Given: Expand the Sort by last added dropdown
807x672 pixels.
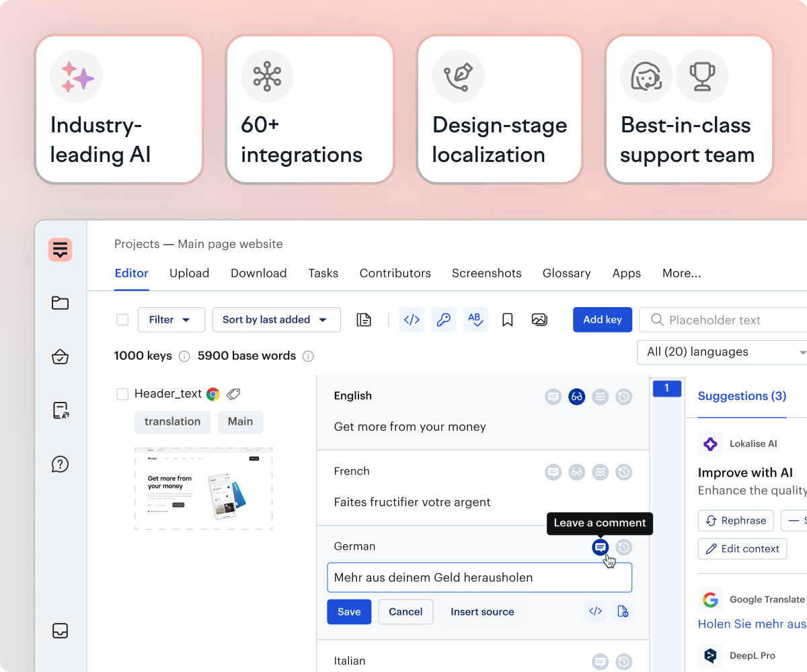Looking at the screenshot, I should coord(276,320).
